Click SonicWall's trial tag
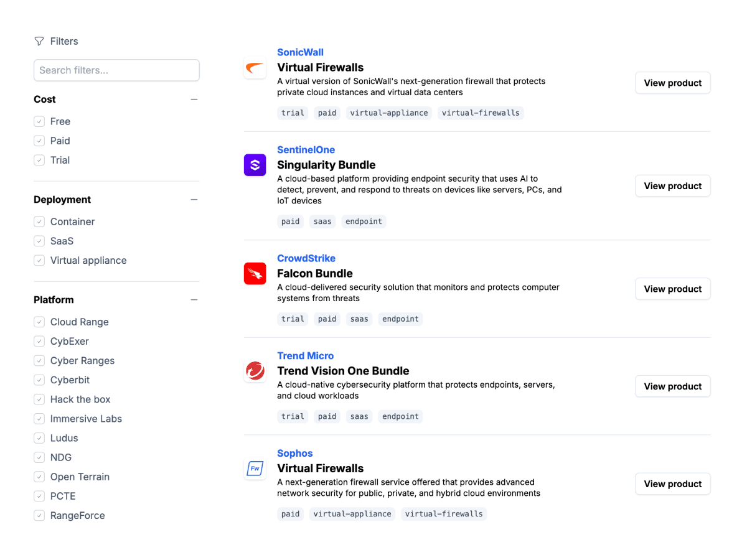This screenshot has height=560, width=747. [x=293, y=113]
